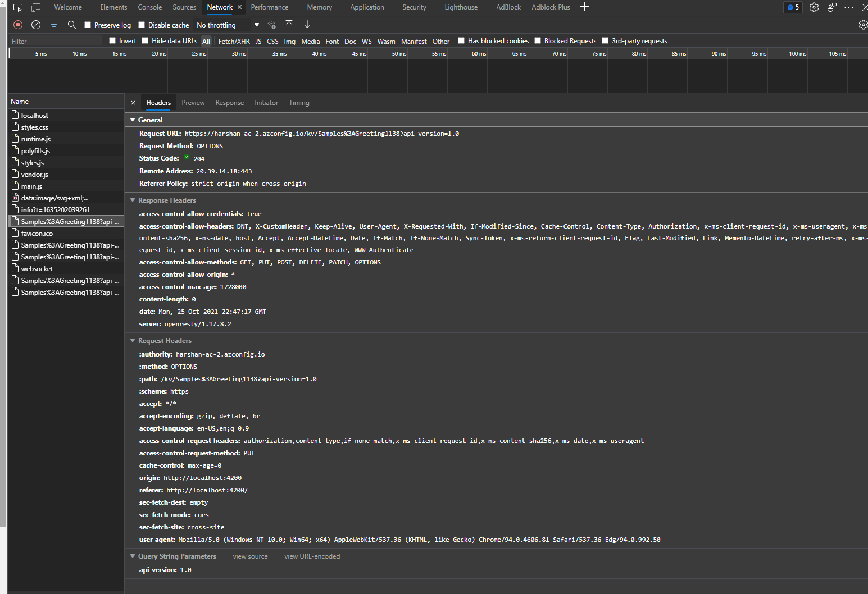Toggle the filter funnel icon
The width and height of the screenshot is (868, 594).
point(54,25)
